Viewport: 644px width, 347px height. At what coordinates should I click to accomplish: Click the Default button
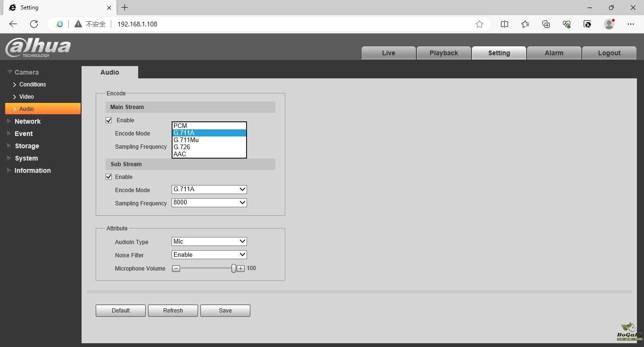pos(121,311)
